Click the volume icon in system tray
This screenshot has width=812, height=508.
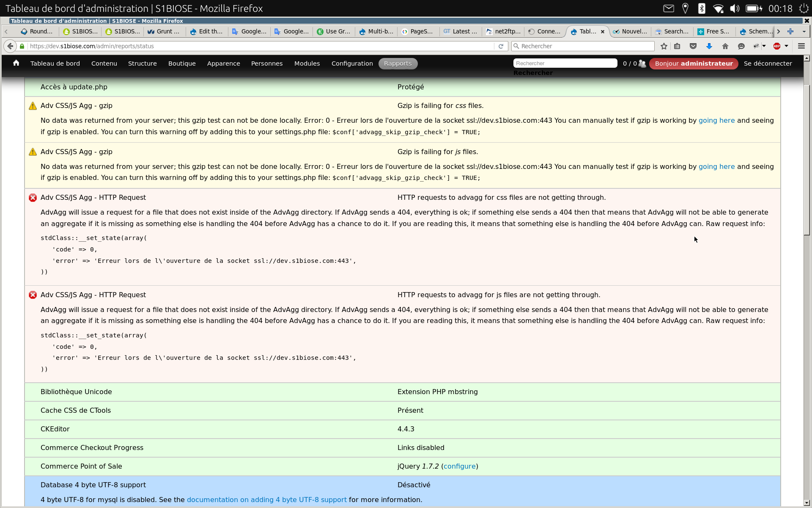point(735,8)
